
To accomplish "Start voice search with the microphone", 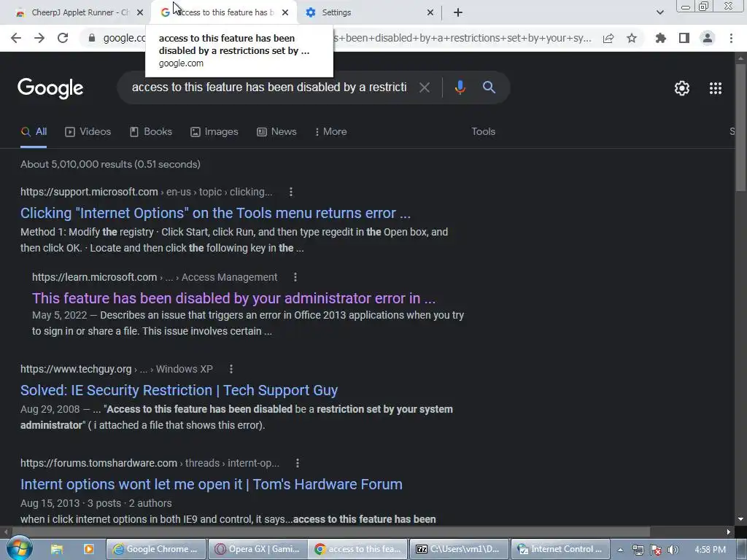I will click(x=460, y=87).
